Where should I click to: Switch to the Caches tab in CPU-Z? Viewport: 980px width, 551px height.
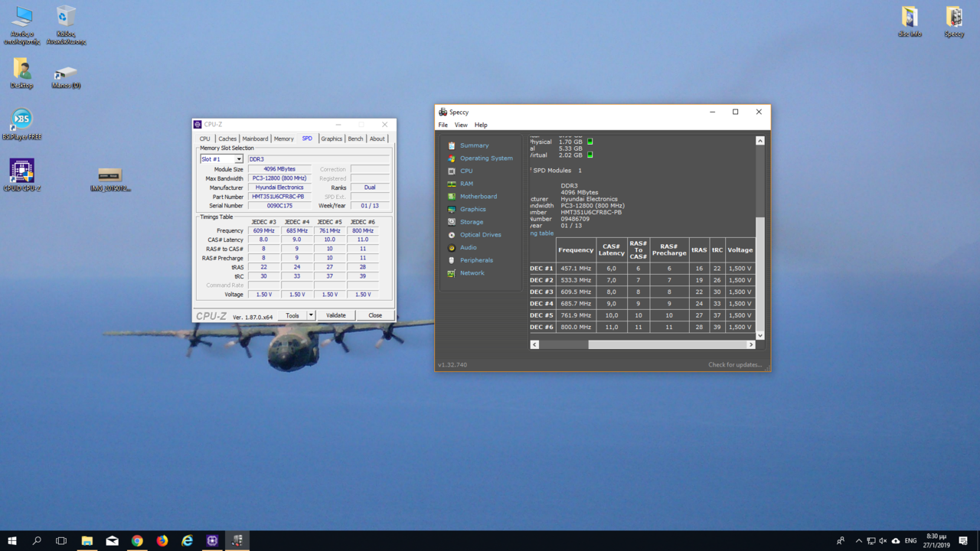227,139
